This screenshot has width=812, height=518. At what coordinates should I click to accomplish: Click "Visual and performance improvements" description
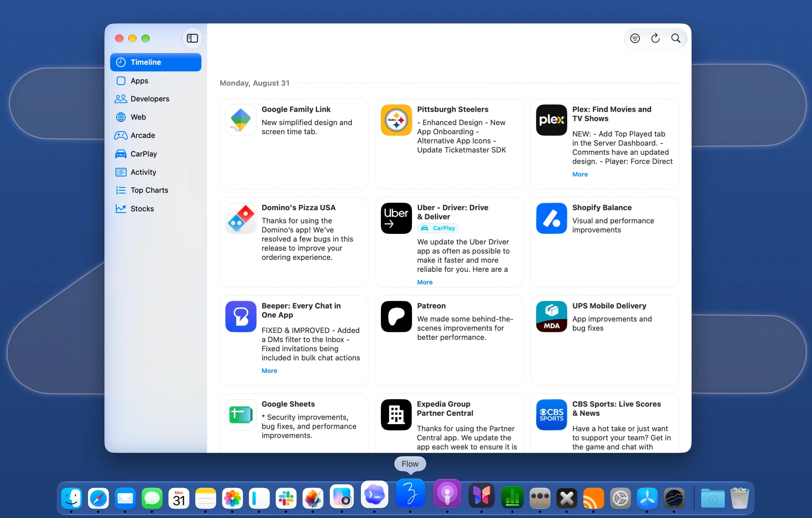(x=613, y=225)
